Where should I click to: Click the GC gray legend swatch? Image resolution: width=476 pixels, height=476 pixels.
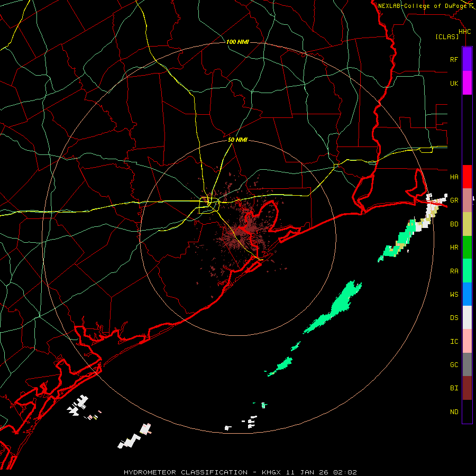pyautogui.click(x=467, y=364)
